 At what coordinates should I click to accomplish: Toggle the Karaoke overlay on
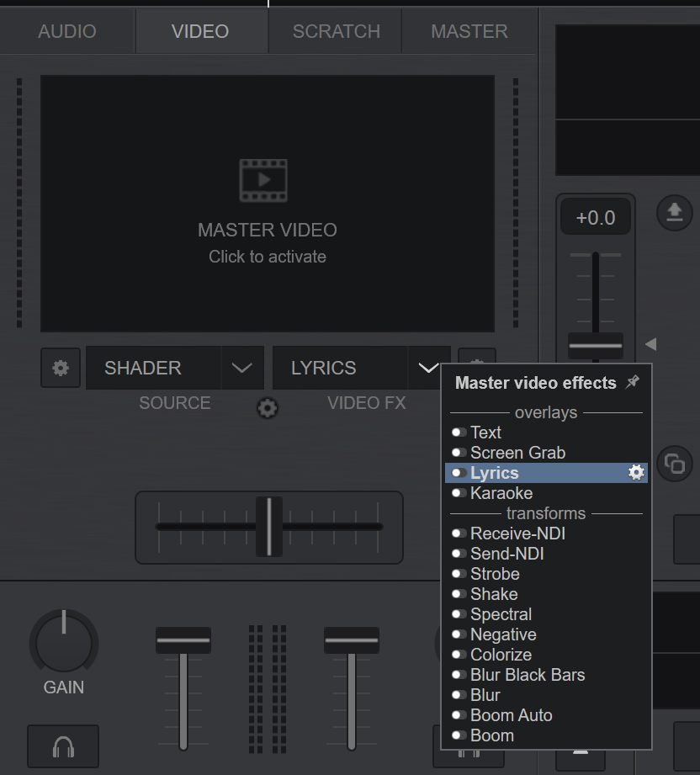[x=459, y=493]
